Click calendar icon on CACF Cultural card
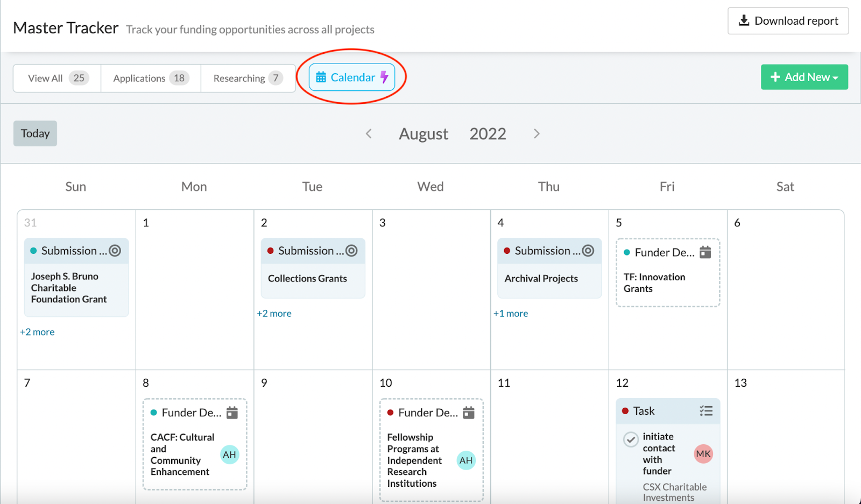Image resolution: width=861 pixels, height=504 pixels. point(232,413)
